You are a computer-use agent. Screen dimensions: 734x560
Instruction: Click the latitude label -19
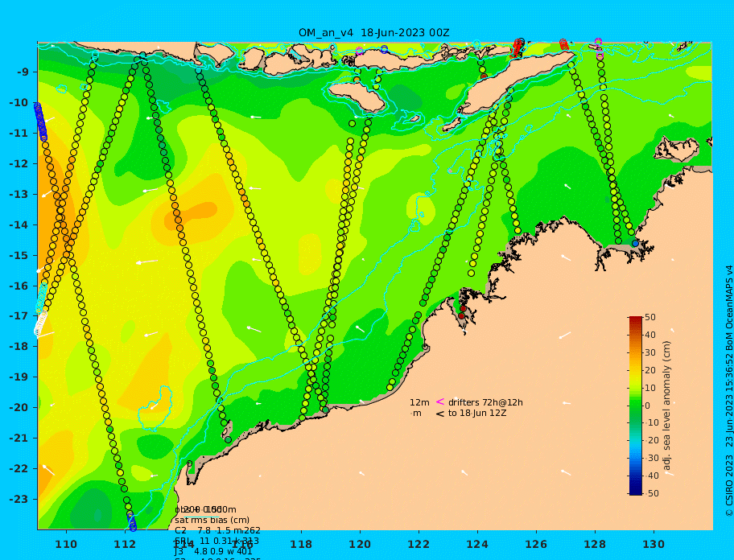[19, 377]
